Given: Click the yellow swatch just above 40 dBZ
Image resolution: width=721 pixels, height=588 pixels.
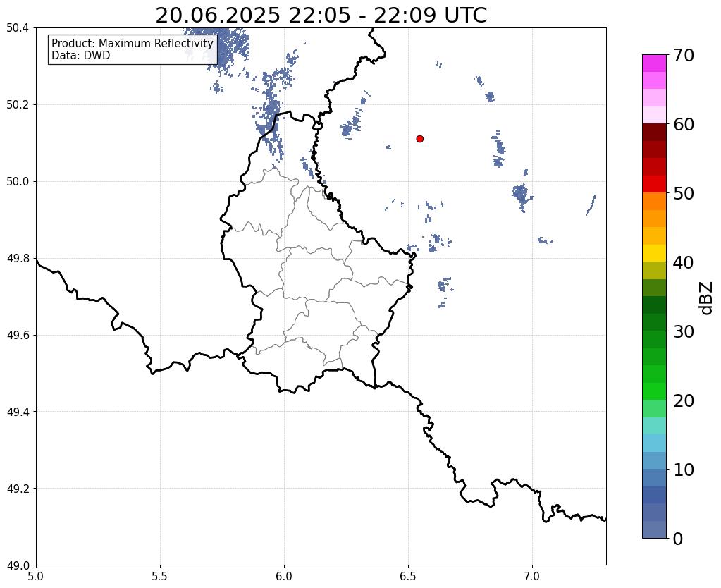Looking at the screenshot, I should tap(654, 253).
